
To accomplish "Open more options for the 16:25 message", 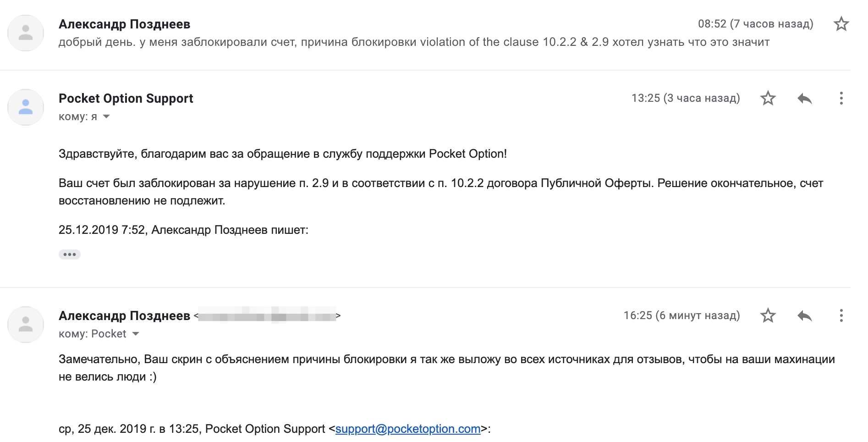I will tap(841, 315).
